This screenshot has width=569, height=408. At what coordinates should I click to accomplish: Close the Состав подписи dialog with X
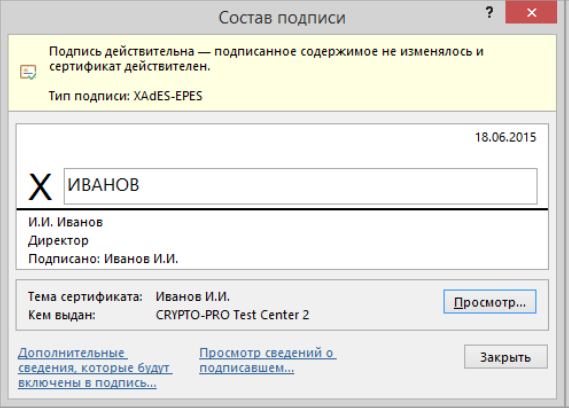(531, 13)
